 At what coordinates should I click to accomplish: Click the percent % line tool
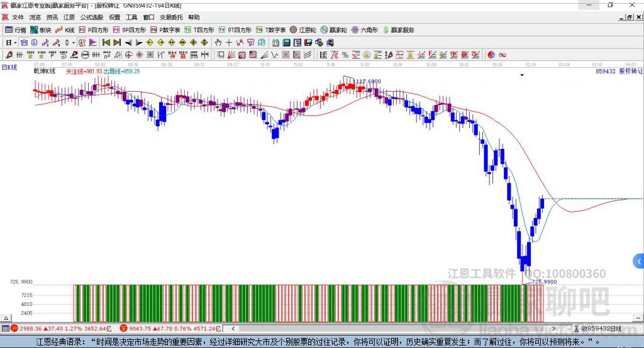345,55
